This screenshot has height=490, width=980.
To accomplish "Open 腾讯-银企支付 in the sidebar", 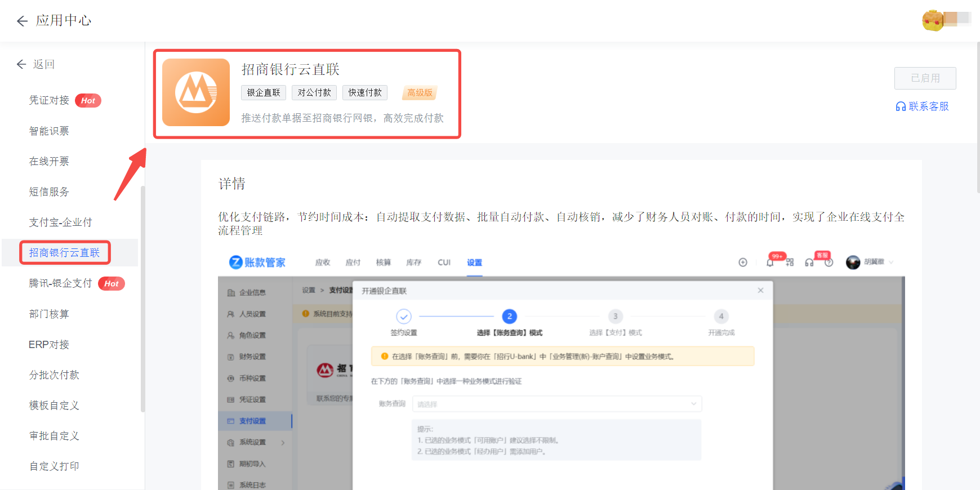I will point(60,283).
